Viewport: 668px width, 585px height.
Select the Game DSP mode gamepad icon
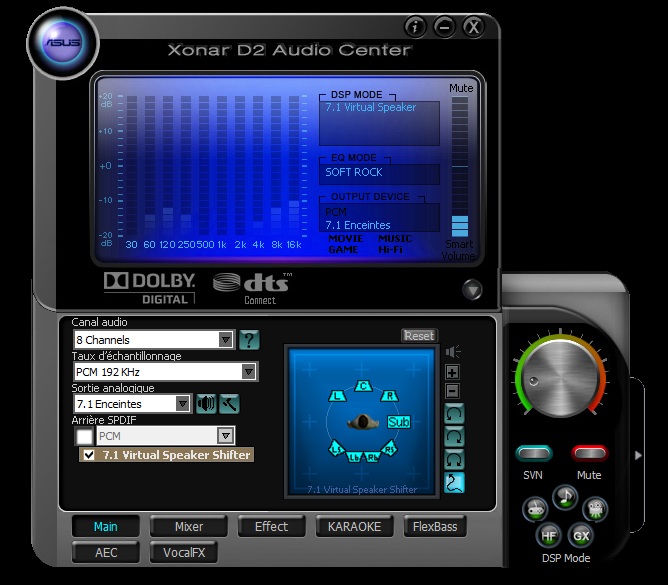[535, 509]
